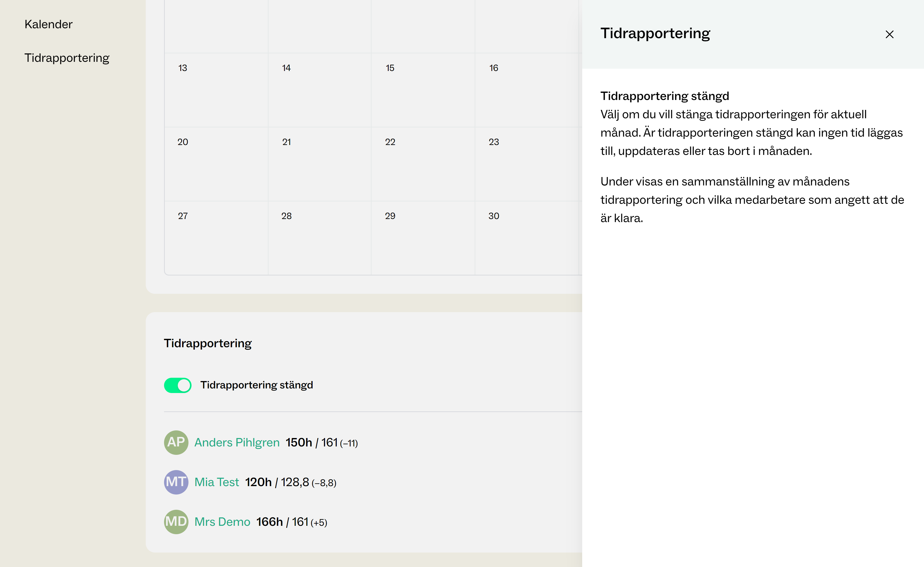The image size is (924, 567).
Task: Select day 23 in the calendar
Action: point(527,164)
